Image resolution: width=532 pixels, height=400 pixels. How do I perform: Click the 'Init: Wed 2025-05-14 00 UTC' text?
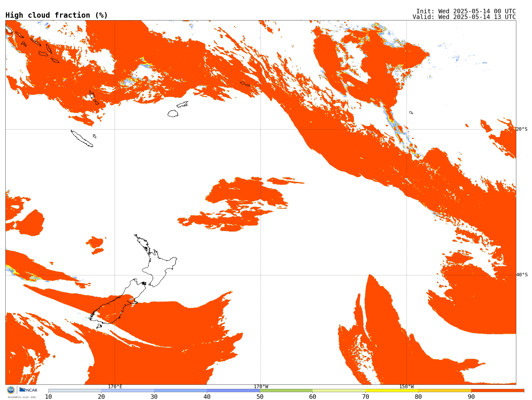(466, 11)
